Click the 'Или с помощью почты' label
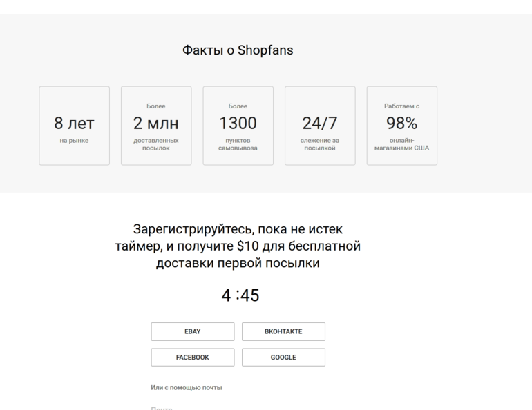This screenshot has width=532, height=410. pyautogui.click(x=187, y=388)
